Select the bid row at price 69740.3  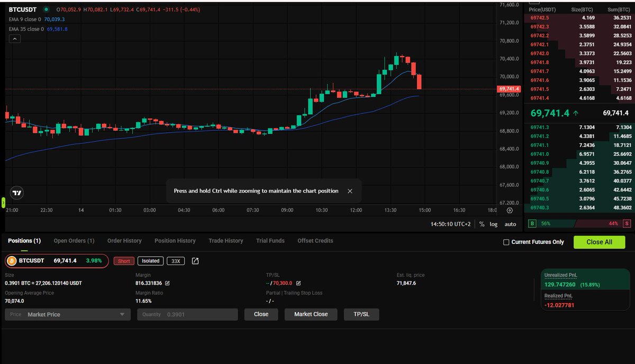coord(579,207)
